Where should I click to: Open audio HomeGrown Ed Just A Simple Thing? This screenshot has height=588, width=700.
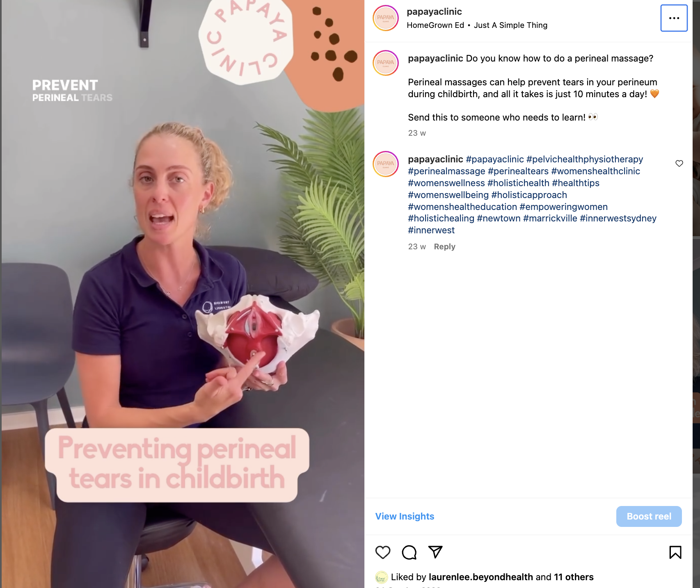tap(477, 25)
